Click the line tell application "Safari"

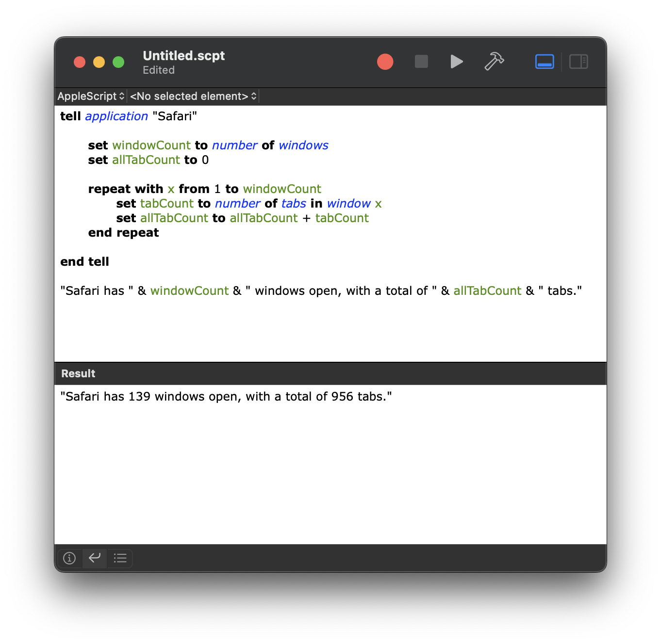(129, 116)
